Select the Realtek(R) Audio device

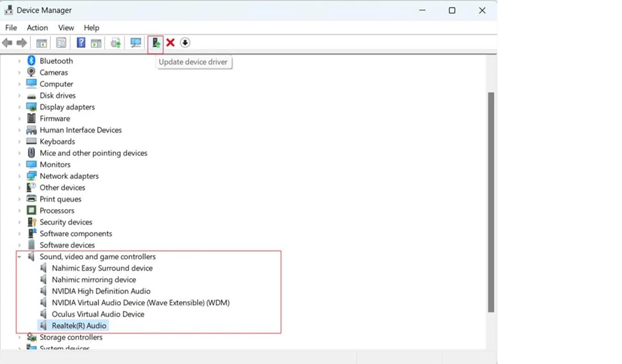click(79, 326)
